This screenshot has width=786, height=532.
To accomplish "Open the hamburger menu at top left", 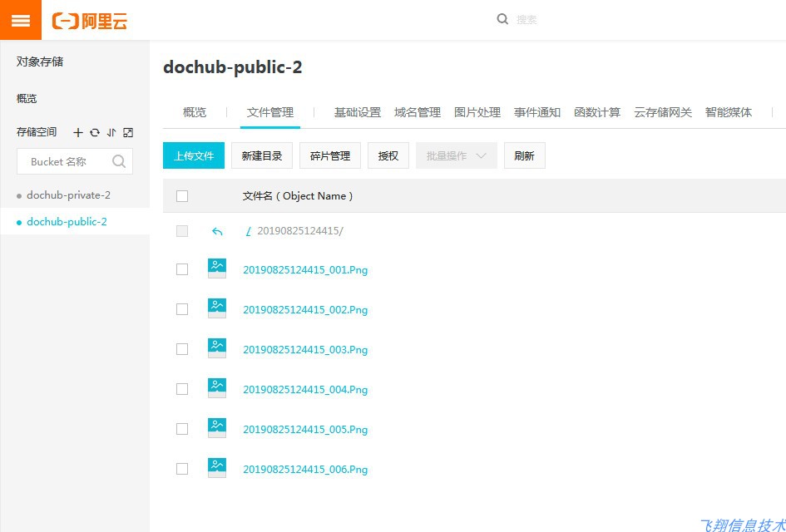I will pyautogui.click(x=20, y=19).
